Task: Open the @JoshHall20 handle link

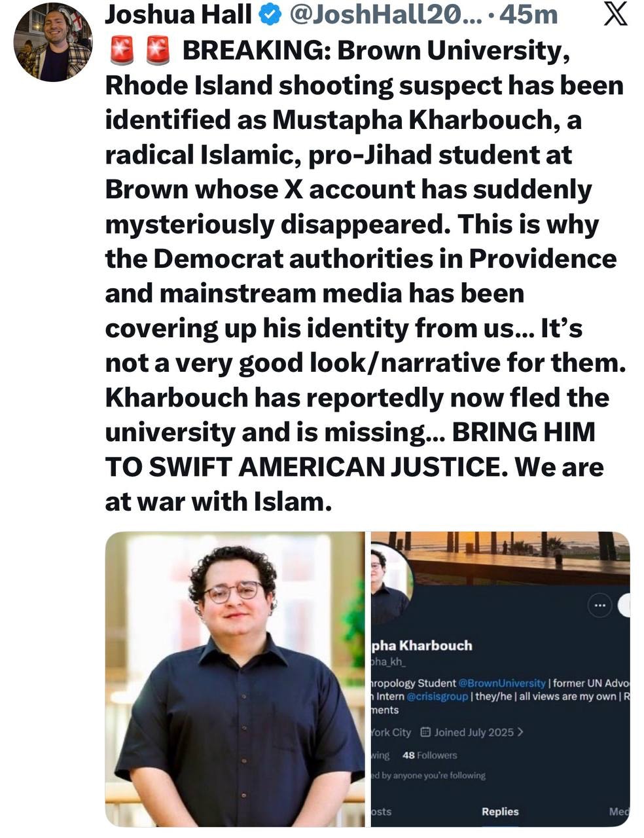Action: [384, 14]
